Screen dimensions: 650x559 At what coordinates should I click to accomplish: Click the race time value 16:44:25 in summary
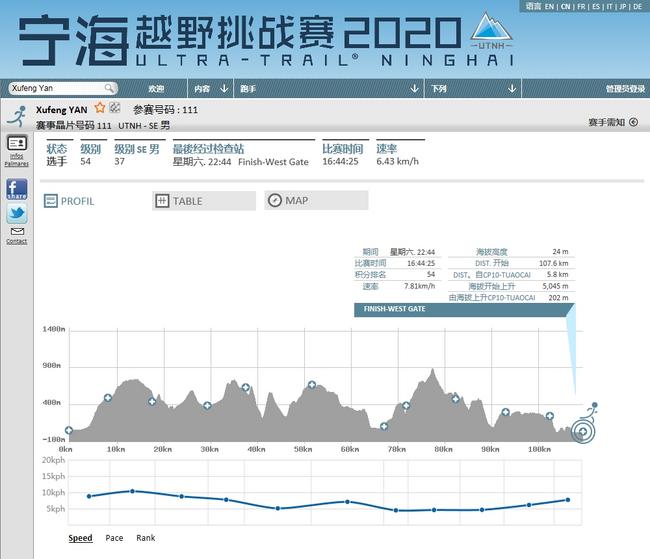click(340, 162)
